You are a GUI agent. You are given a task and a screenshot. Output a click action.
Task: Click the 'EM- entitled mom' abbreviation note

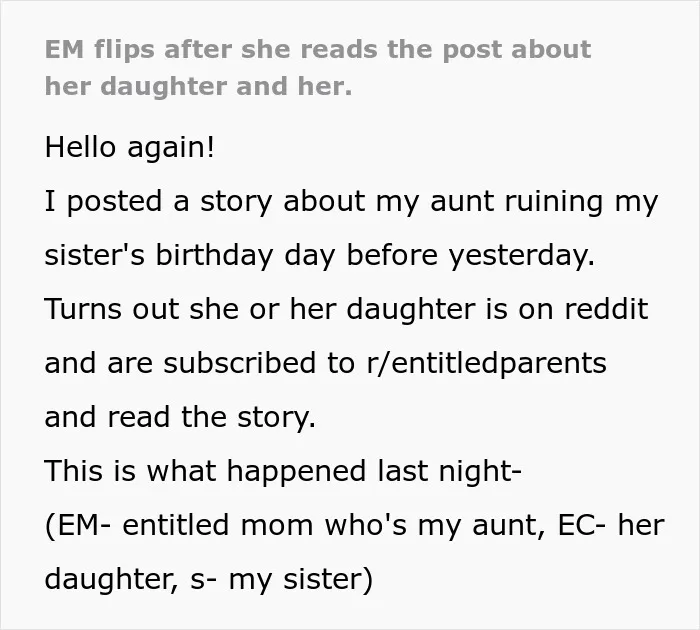[179, 525]
